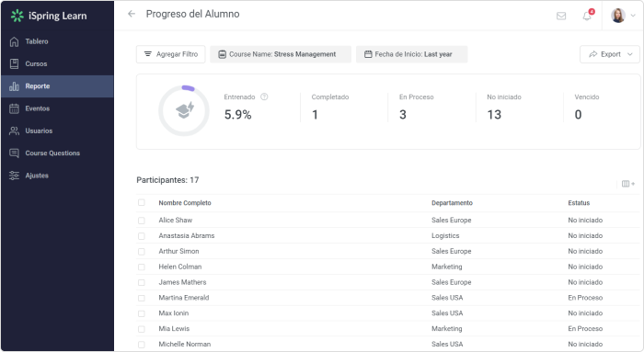
Task: Open the Fecha de Inicio: Last year filter
Action: 411,54
